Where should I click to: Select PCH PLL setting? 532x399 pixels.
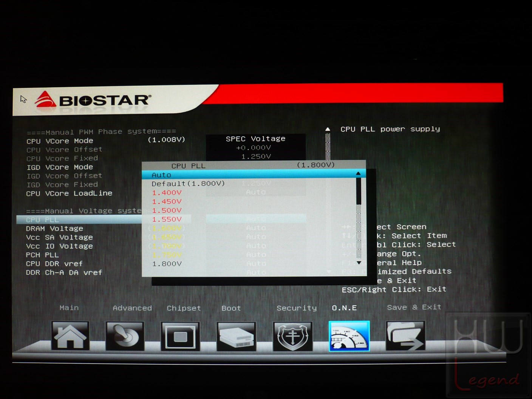[42, 255]
